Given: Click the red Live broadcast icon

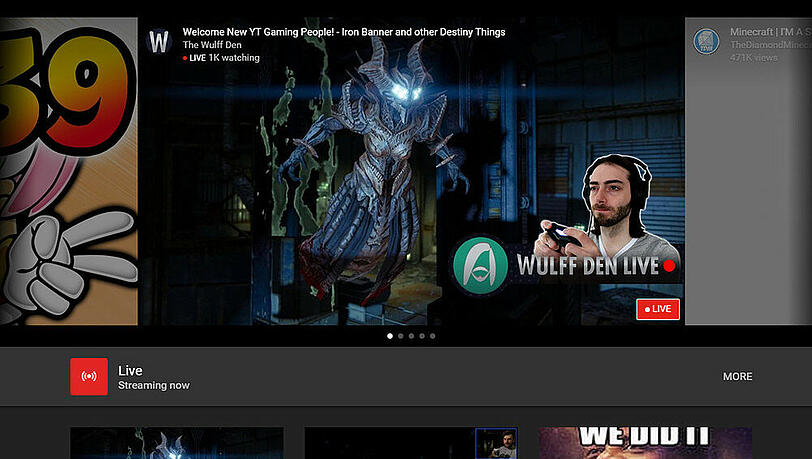Looking at the screenshot, I should (89, 377).
